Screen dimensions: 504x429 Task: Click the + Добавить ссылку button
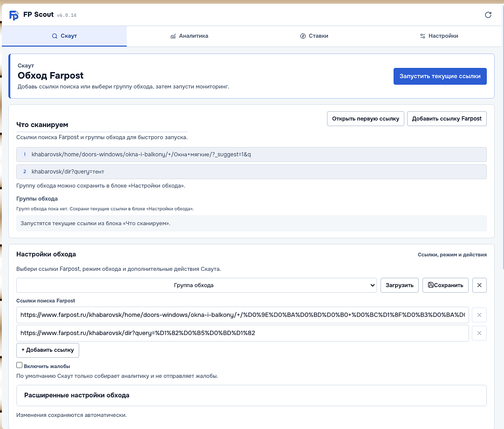tap(48, 350)
